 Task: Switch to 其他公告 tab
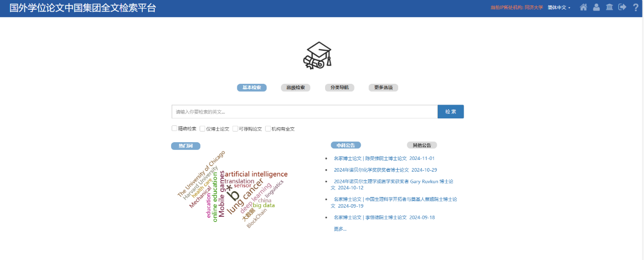[x=422, y=145]
